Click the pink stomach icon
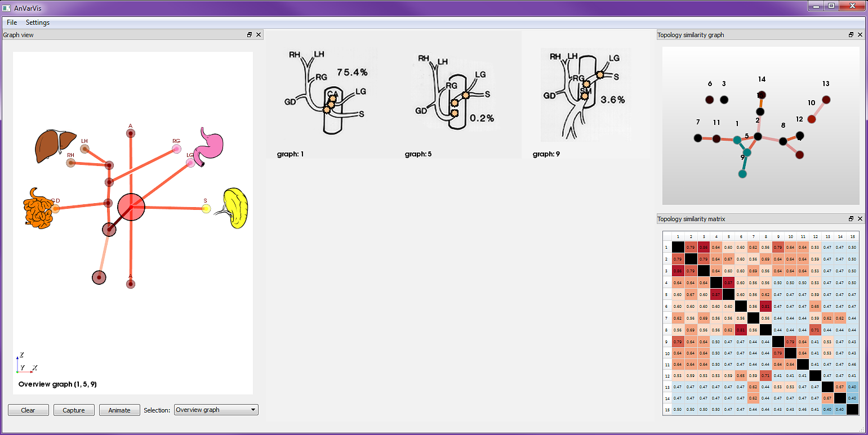The image size is (868, 435). click(x=211, y=147)
